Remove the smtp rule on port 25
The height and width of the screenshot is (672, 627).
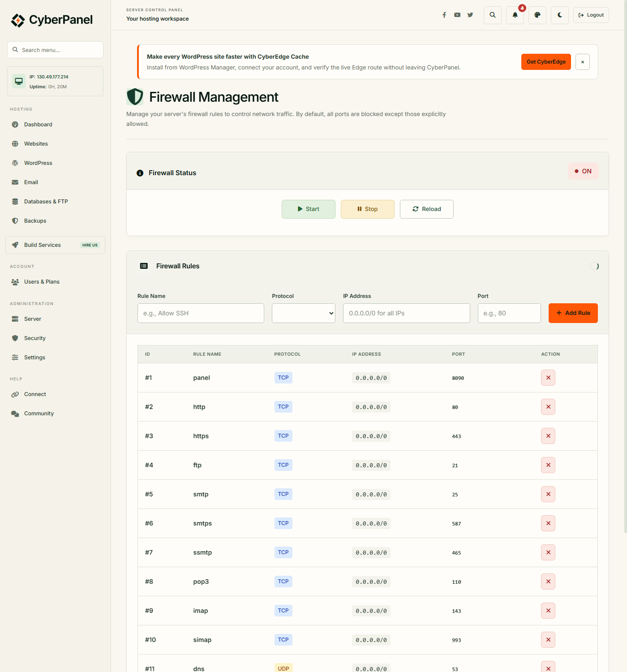coord(548,494)
